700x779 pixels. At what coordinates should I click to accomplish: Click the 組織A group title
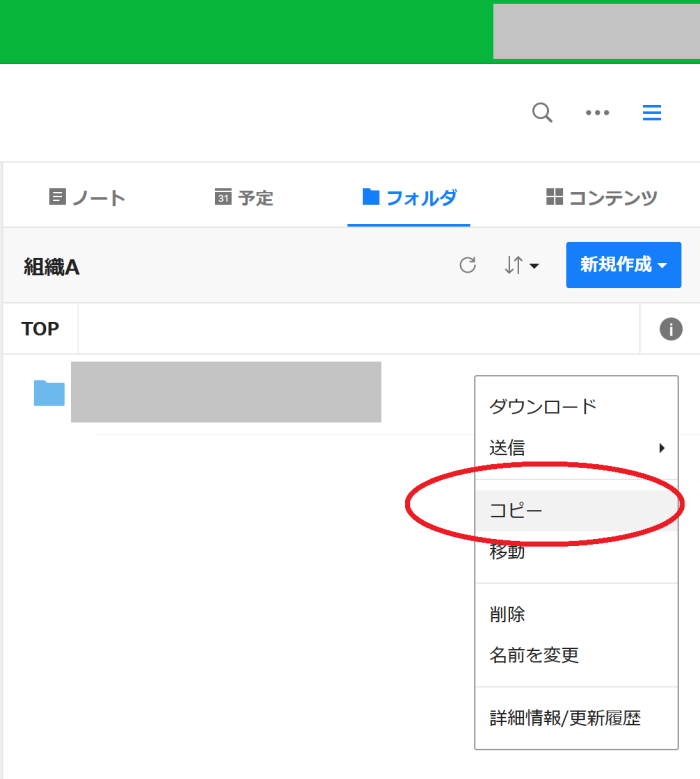point(52,267)
